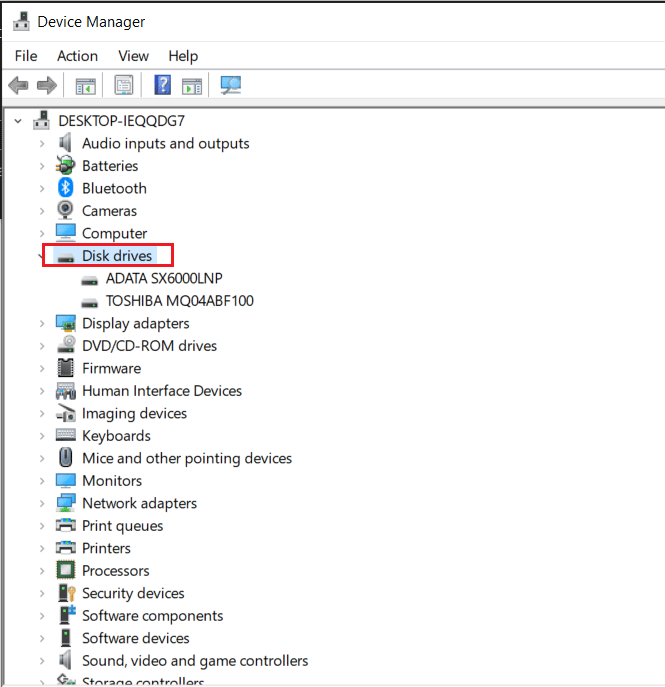Screen dimensions: 665x687
Task: Collapse the Disk drives node
Action: coord(41,256)
